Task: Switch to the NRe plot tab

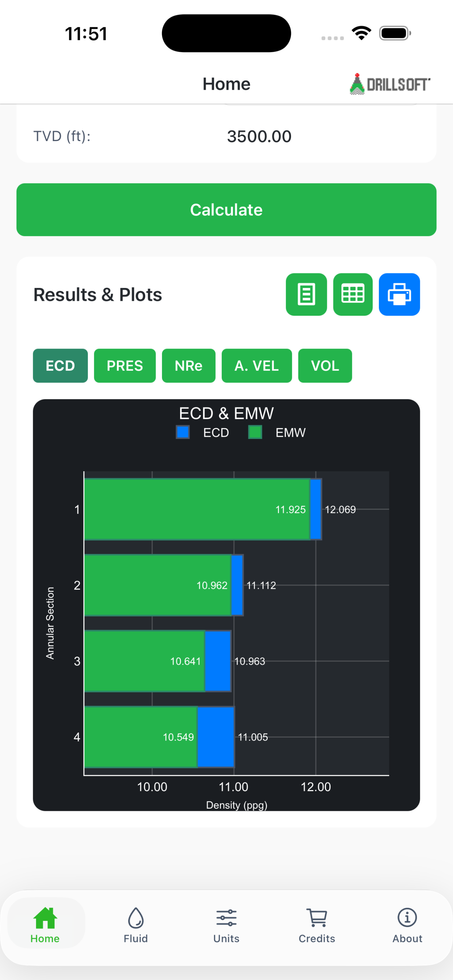Action: click(189, 366)
